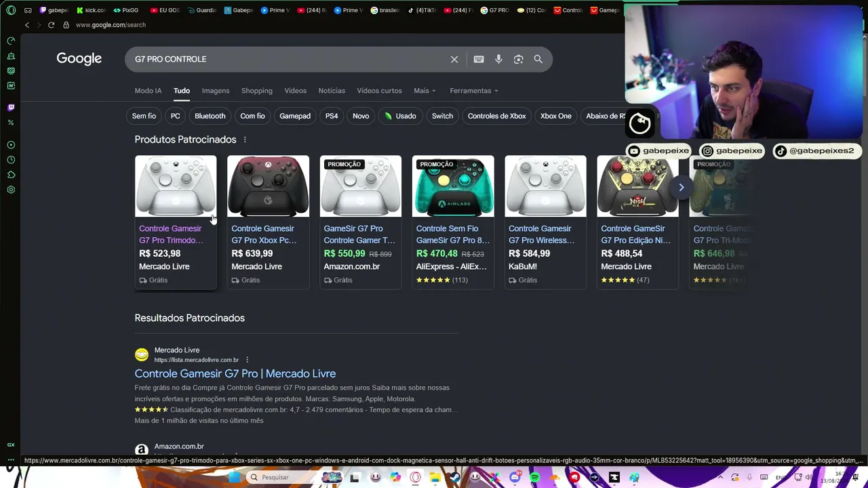The height and width of the screenshot is (488, 868).
Task: Focus the Google search input field
Action: [x=288, y=60]
